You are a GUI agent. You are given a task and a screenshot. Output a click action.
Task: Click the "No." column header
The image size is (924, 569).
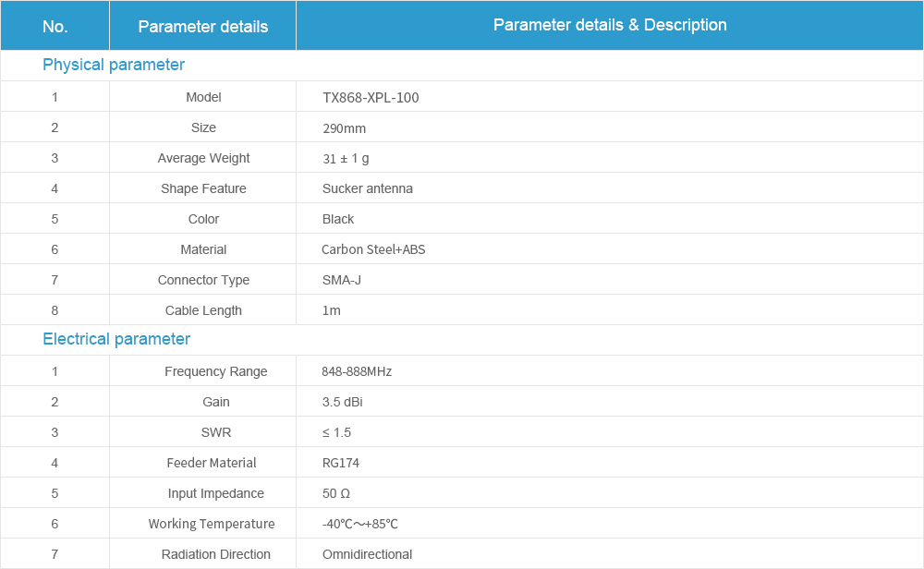tap(55, 27)
